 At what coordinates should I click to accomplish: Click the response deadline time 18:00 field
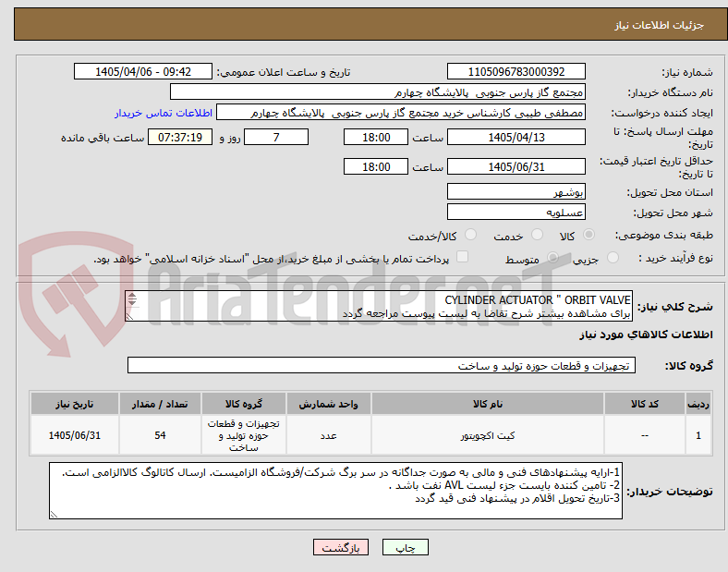click(376, 137)
